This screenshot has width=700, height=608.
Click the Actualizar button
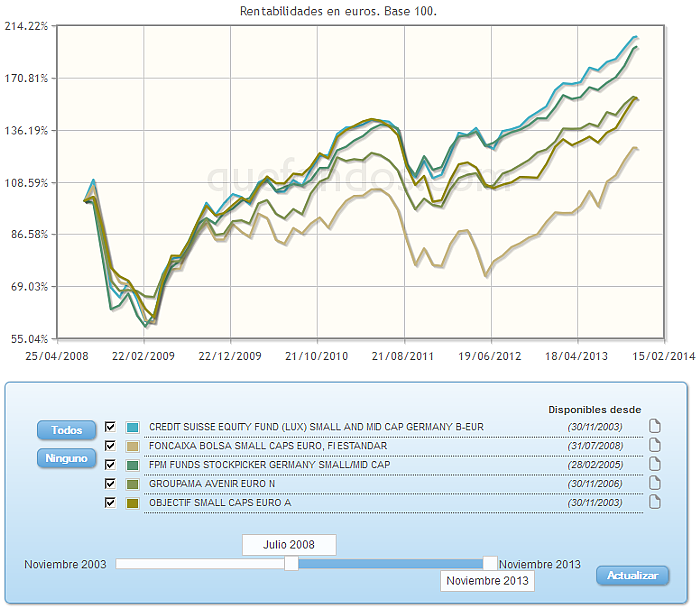[633, 575]
